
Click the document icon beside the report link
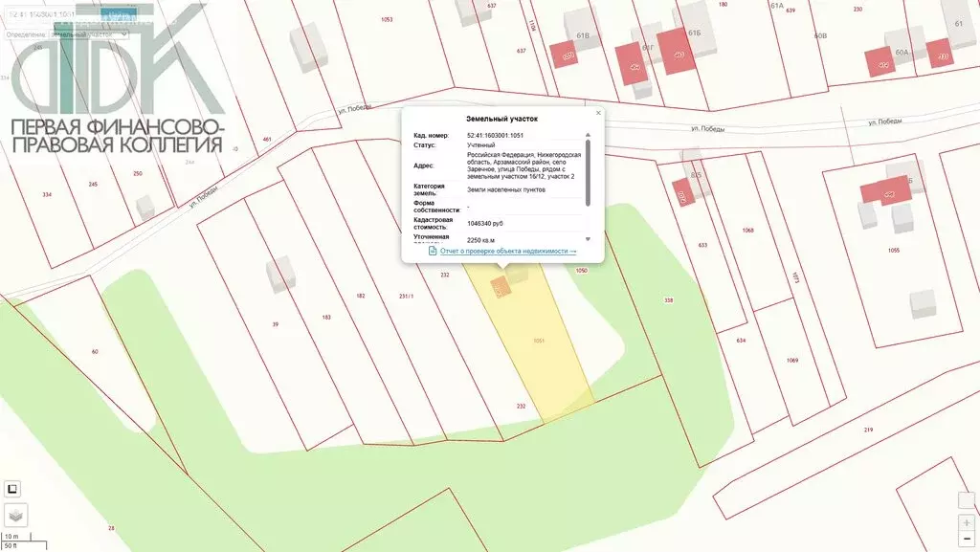click(x=433, y=251)
